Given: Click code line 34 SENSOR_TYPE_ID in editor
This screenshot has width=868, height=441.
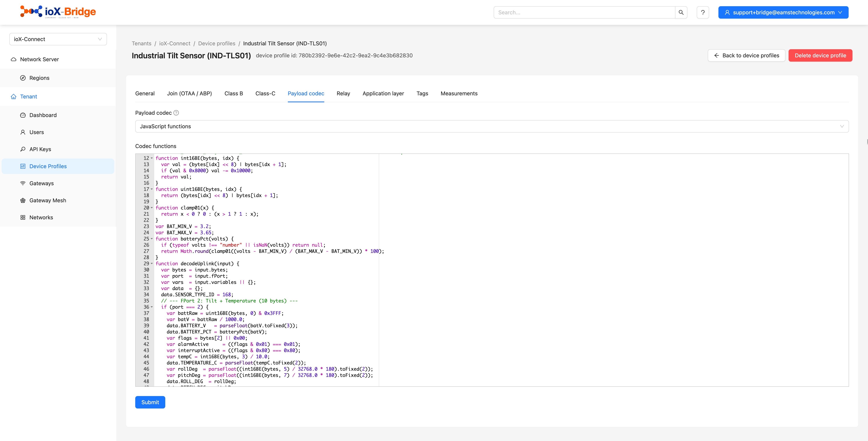Looking at the screenshot, I should (x=197, y=295).
